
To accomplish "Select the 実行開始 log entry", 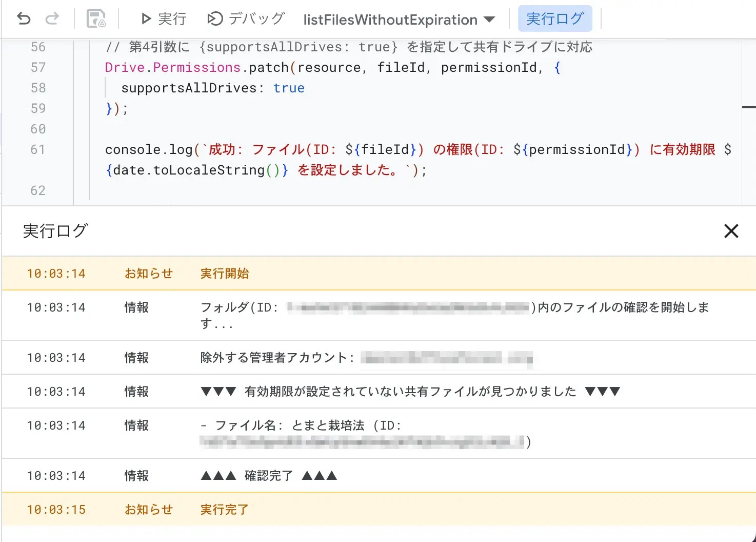I will point(225,274).
